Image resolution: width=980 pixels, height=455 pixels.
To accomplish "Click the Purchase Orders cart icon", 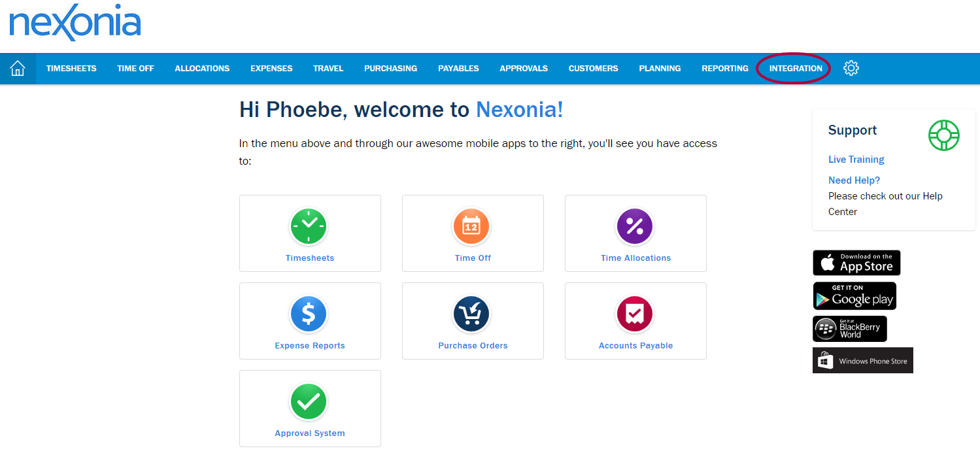I will 471,314.
